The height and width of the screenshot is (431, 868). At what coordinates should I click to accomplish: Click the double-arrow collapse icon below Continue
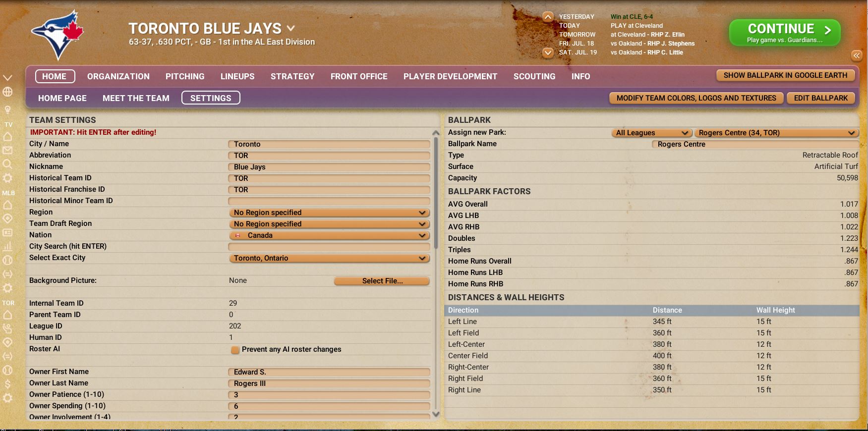pos(857,55)
